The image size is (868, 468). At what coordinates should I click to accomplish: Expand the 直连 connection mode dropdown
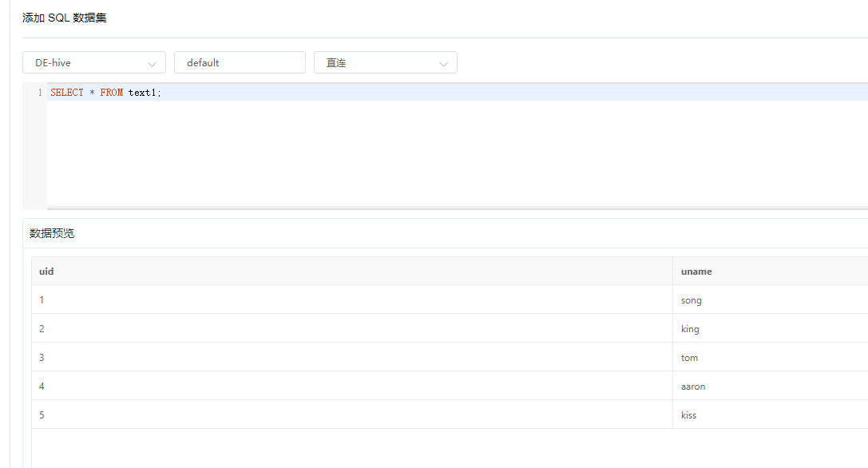pyautogui.click(x=386, y=62)
